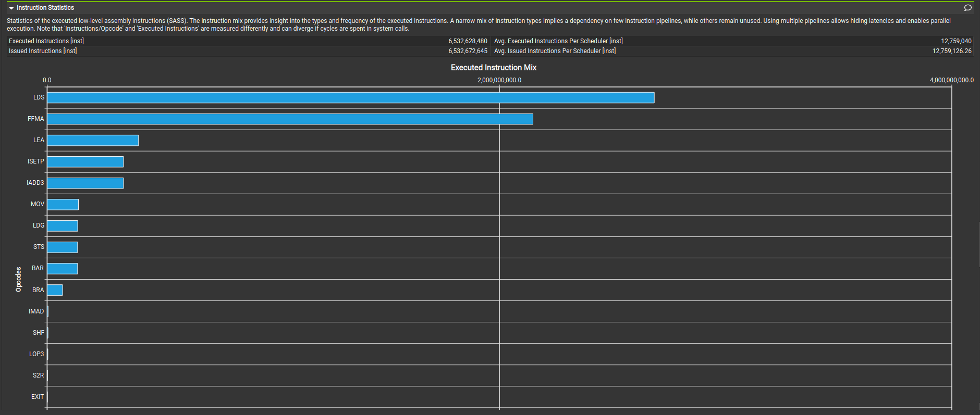
Task: Click the Executed Instruction Mix chart title
Action: [x=493, y=68]
